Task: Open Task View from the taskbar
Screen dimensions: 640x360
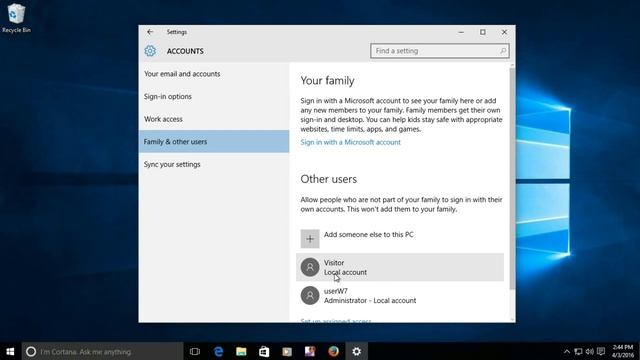Action: 195,351
